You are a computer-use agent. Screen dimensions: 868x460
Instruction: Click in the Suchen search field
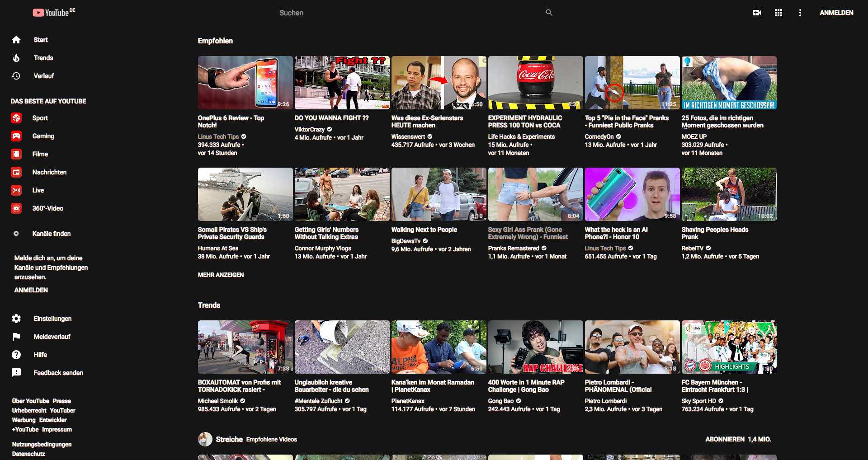[x=407, y=13]
